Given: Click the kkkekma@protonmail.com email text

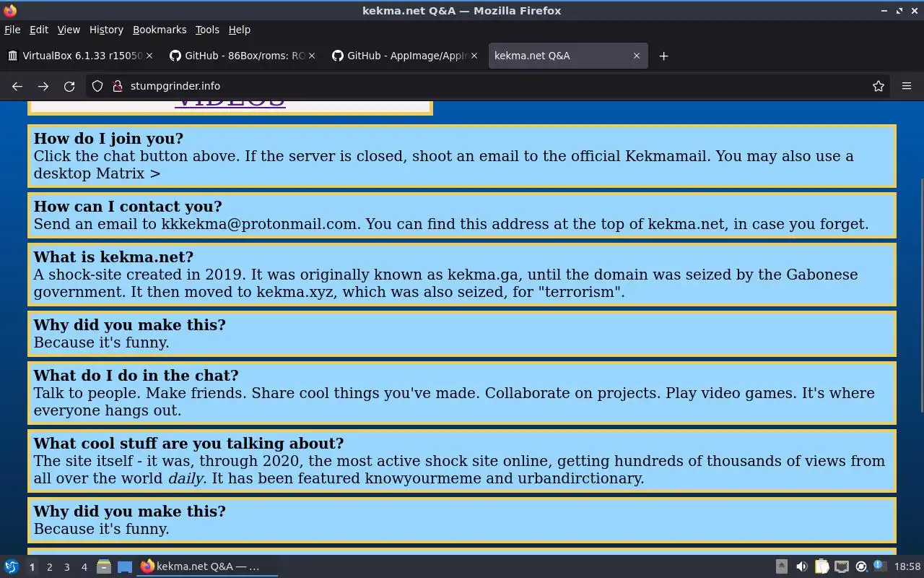Looking at the screenshot, I should coord(259,224).
